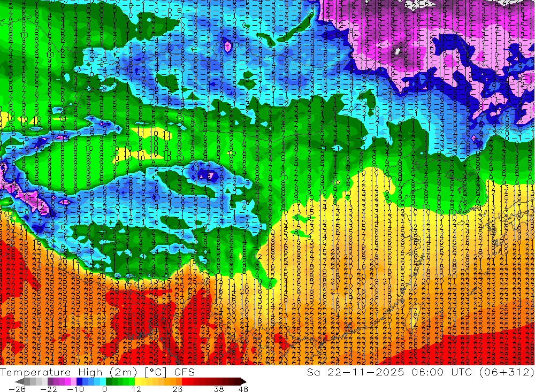
Task: Click the 0 legend label
Action: tap(105, 389)
